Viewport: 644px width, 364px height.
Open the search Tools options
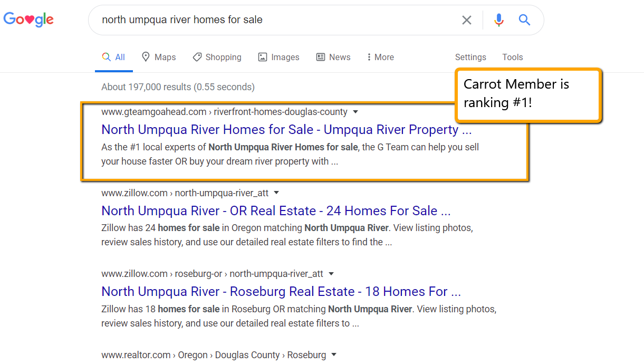(x=513, y=57)
